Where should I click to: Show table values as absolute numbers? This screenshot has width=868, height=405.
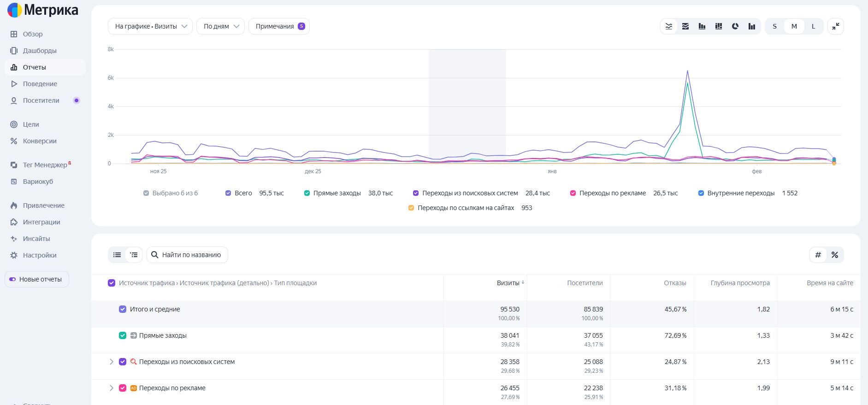818,255
